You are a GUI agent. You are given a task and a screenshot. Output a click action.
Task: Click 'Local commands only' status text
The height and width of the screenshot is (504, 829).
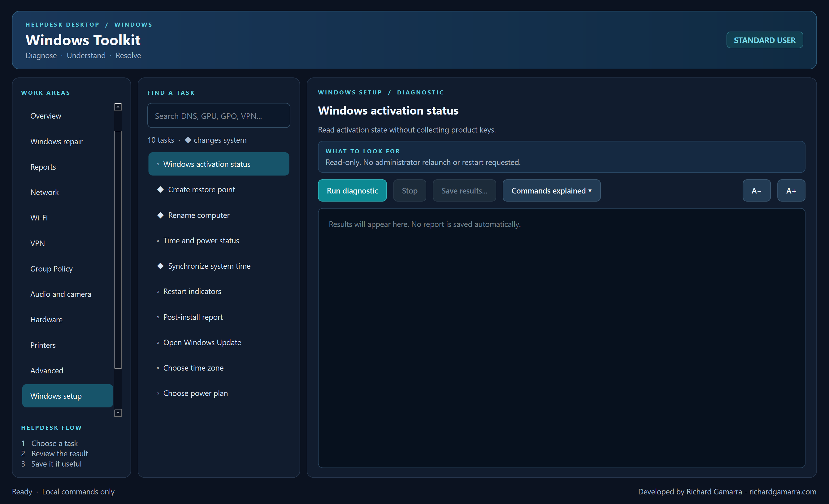pos(78,492)
